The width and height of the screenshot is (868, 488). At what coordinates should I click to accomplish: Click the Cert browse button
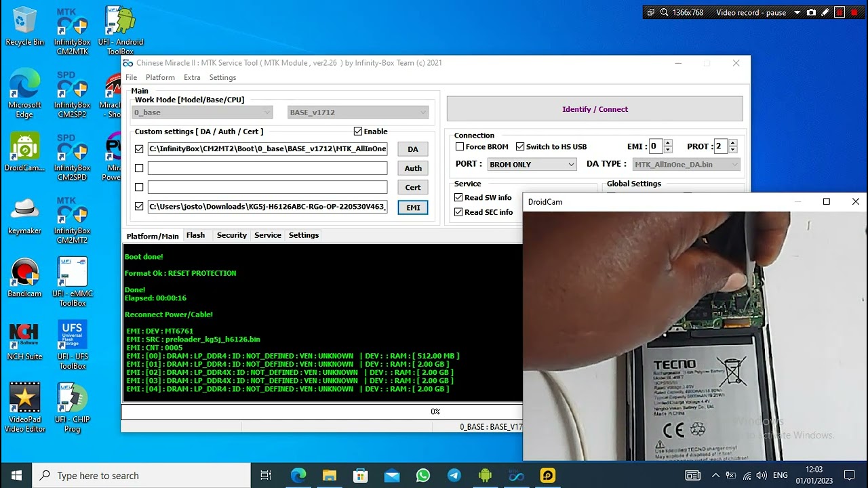(413, 187)
